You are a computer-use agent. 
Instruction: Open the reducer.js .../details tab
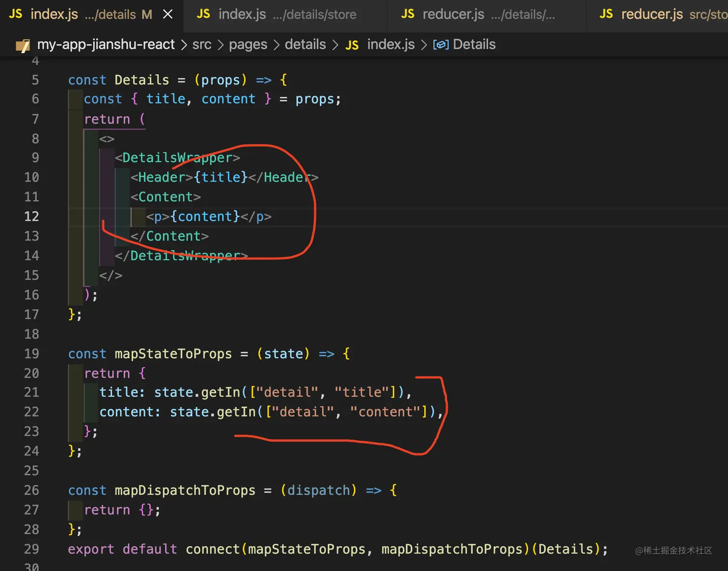(487, 14)
